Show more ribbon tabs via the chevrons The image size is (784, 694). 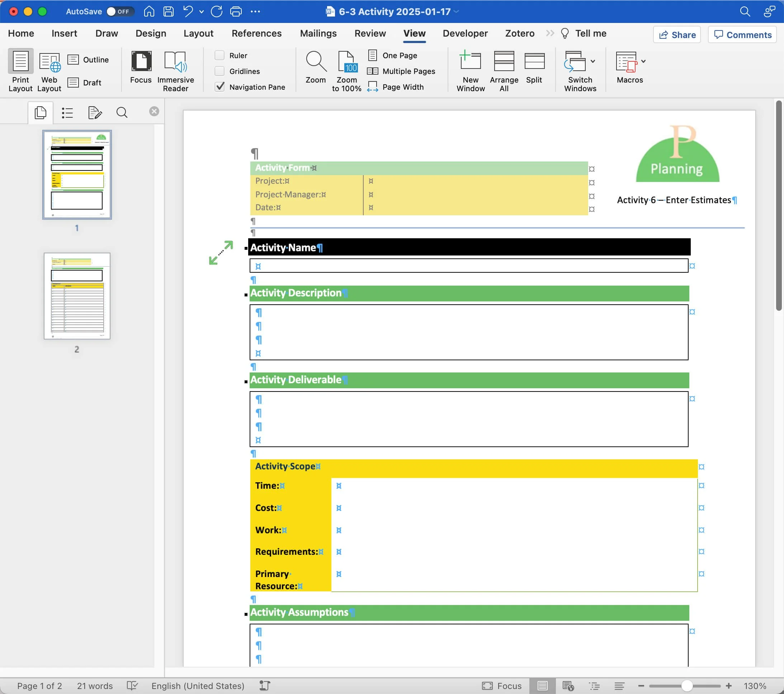pos(550,33)
